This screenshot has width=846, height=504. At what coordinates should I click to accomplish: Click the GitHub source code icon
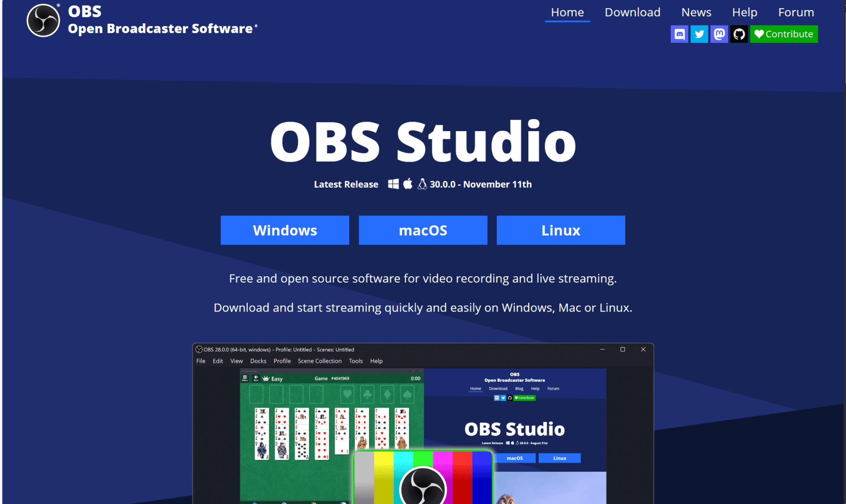[739, 34]
